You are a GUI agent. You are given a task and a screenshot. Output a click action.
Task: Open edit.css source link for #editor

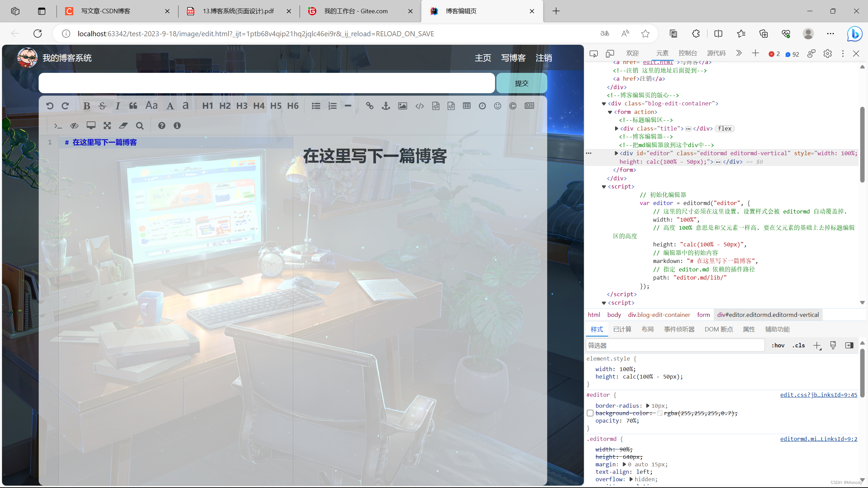pos(818,395)
